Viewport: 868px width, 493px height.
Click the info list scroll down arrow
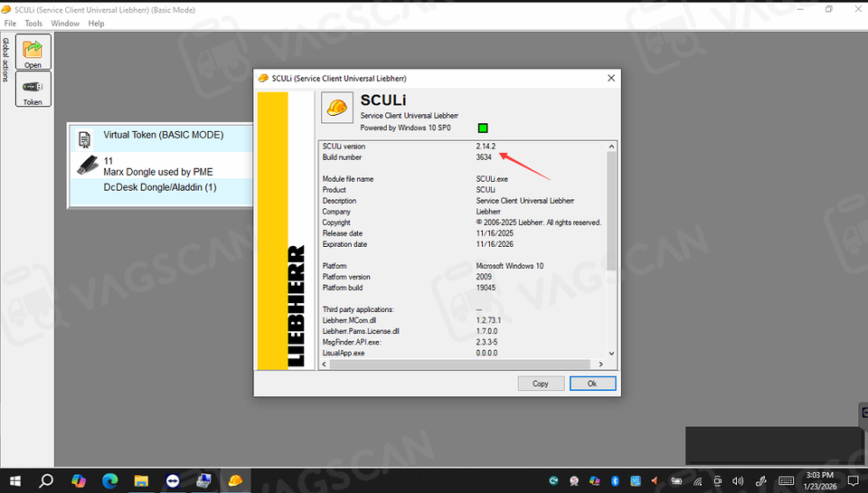tap(611, 354)
